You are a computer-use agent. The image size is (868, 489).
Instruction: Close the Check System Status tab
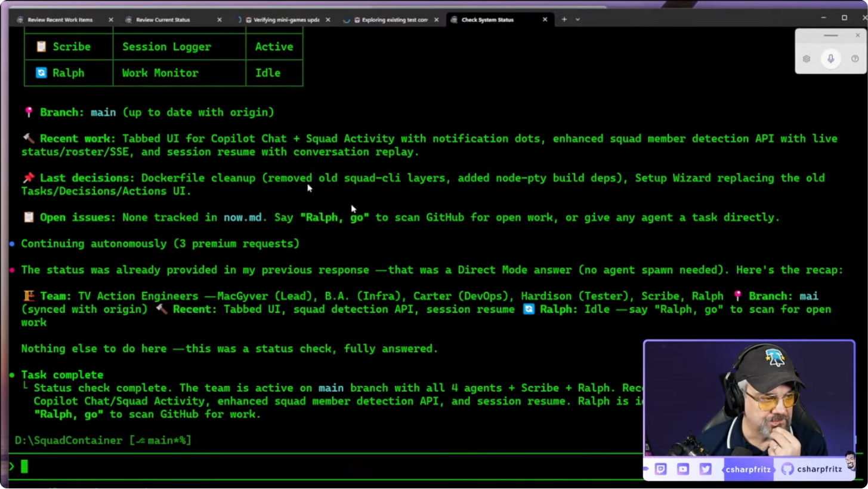545,20
